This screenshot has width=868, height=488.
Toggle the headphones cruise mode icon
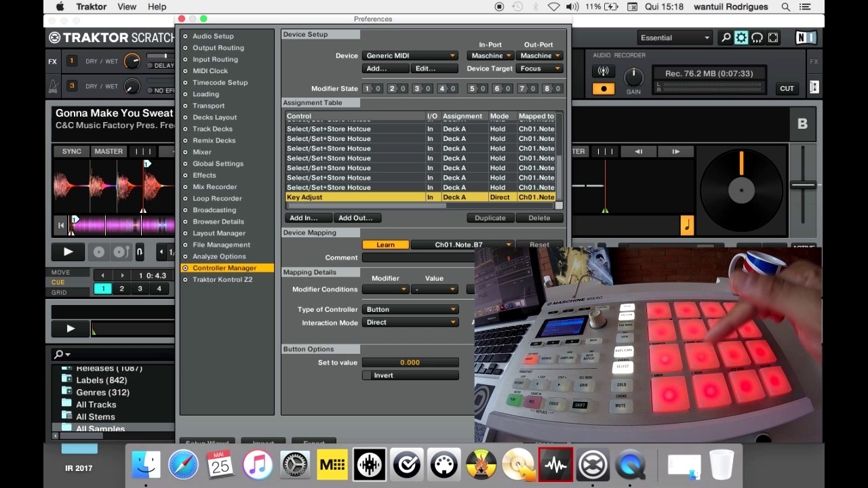[x=757, y=38]
